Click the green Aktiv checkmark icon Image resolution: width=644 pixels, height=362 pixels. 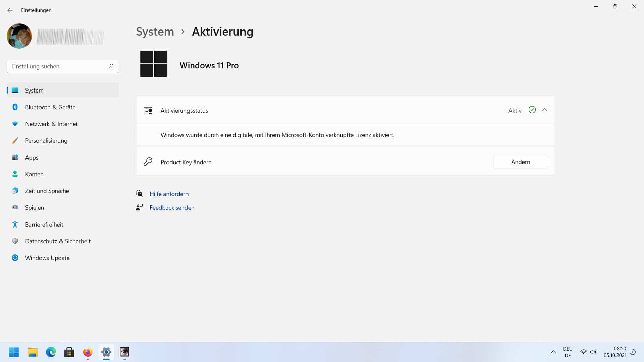click(x=532, y=110)
